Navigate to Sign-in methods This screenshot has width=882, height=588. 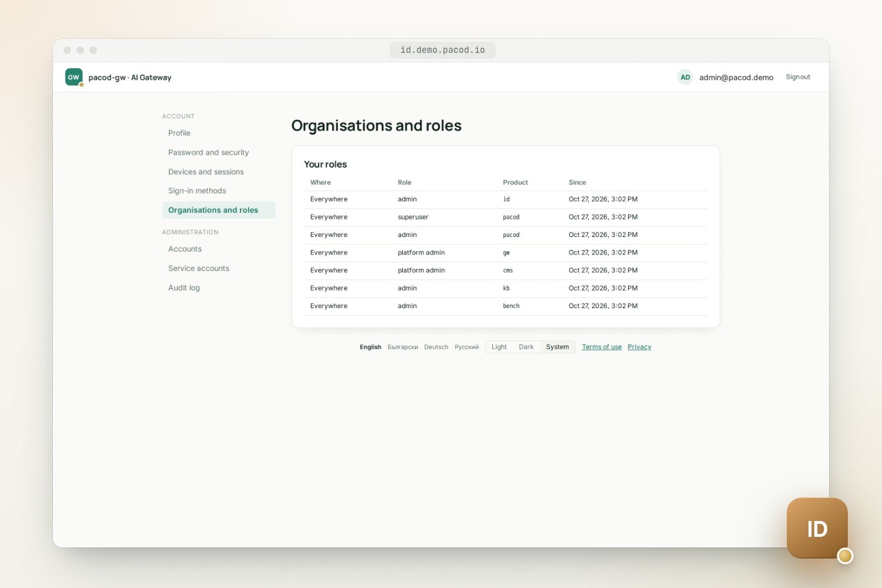[x=197, y=191]
